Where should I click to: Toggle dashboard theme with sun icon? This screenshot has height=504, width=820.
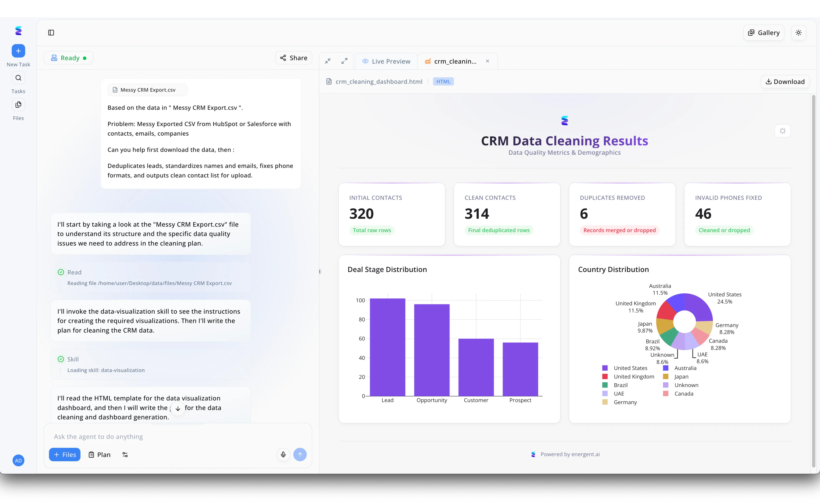(783, 131)
